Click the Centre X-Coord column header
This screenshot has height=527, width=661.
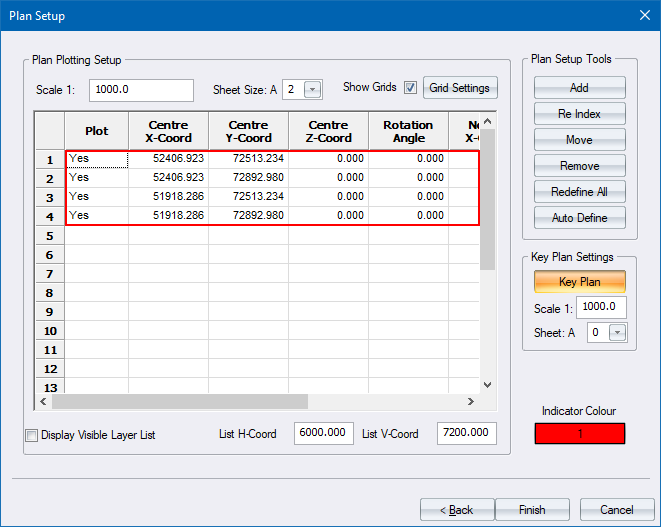click(168, 131)
